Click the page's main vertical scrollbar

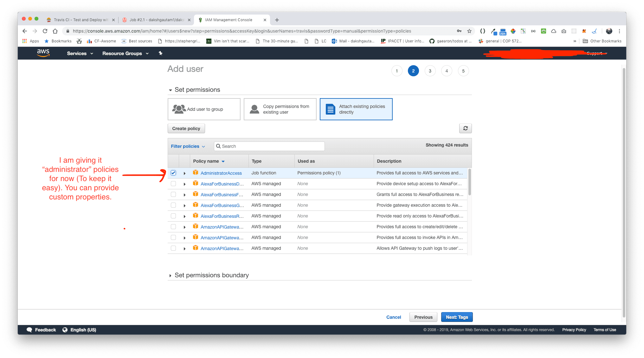(624, 193)
